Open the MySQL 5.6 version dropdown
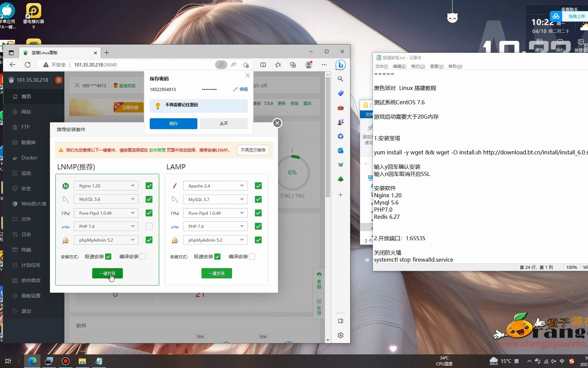The height and width of the screenshot is (368, 588). pos(106,199)
